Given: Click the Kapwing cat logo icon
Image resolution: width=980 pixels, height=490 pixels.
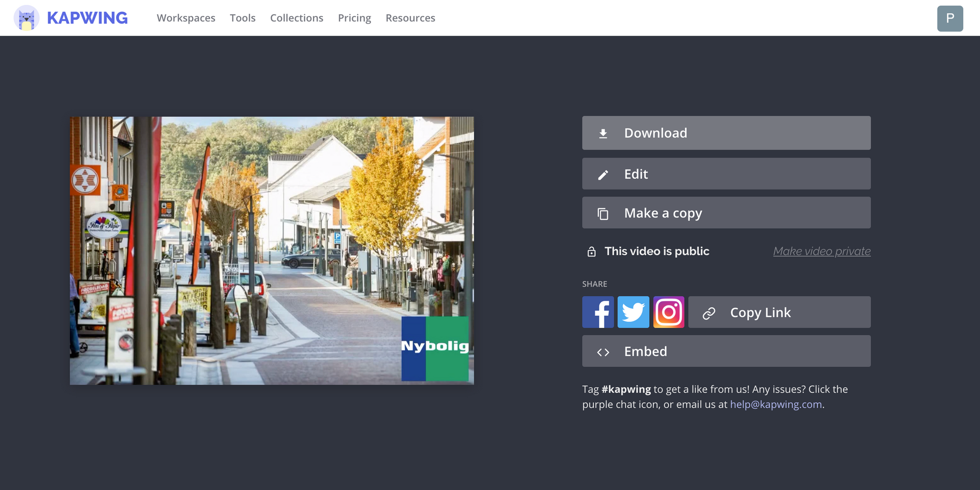Looking at the screenshot, I should click(x=26, y=18).
